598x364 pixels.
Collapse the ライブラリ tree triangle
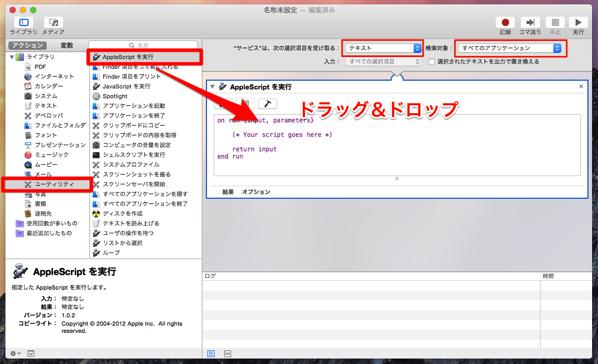12,57
